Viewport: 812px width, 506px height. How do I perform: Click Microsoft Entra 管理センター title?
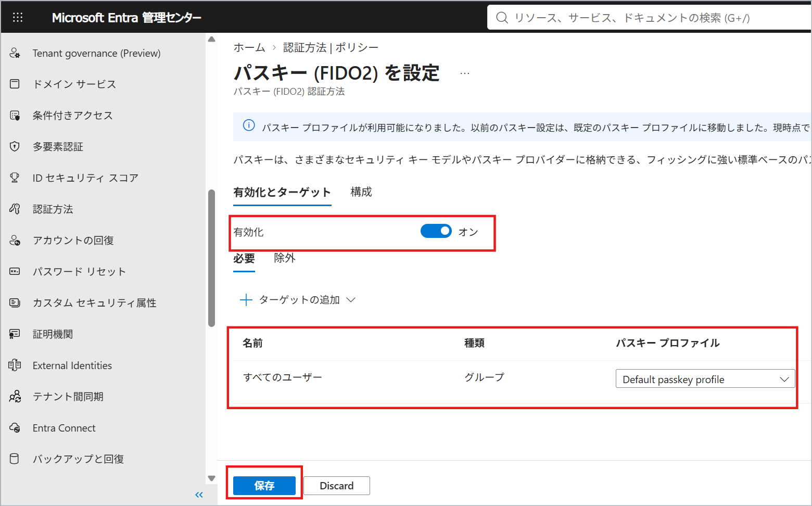pyautogui.click(x=126, y=18)
